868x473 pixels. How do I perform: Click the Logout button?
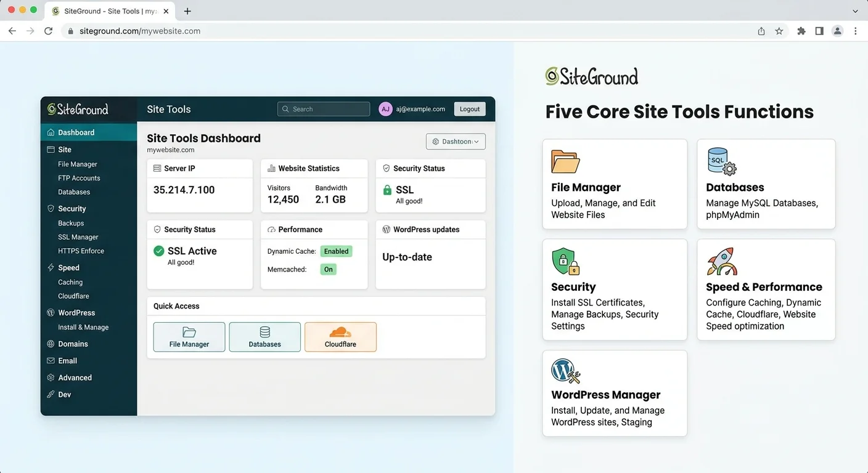coord(469,109)
